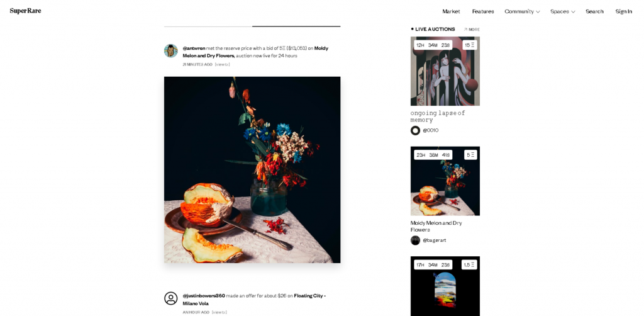Open 'ongoing lapse of memory' auction thumbnail
This screenshot has height=316, width=644.
(x=445, y=71)
